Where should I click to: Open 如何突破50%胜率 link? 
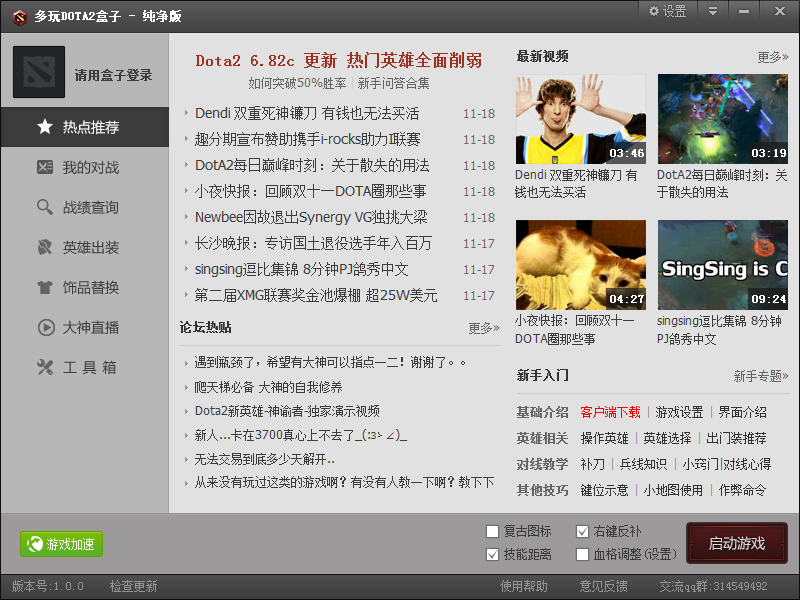[297, 83]
